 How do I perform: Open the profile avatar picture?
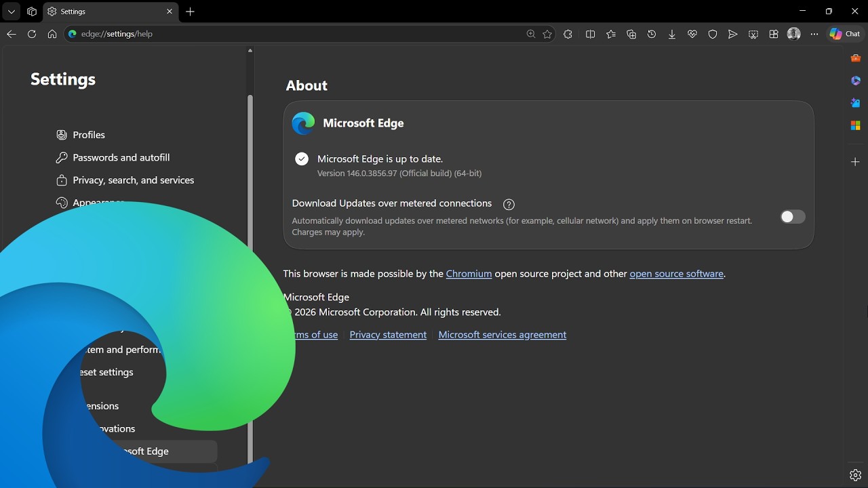pos(794,34)
